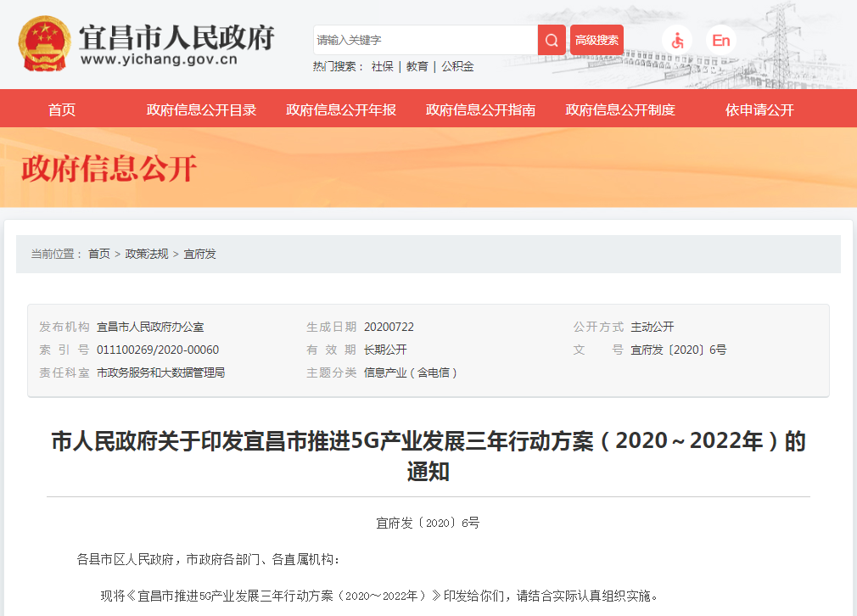This screenshot has width=857, height=616.
Task: Select 依申请公开 in navigation bar
Action: 759,109
